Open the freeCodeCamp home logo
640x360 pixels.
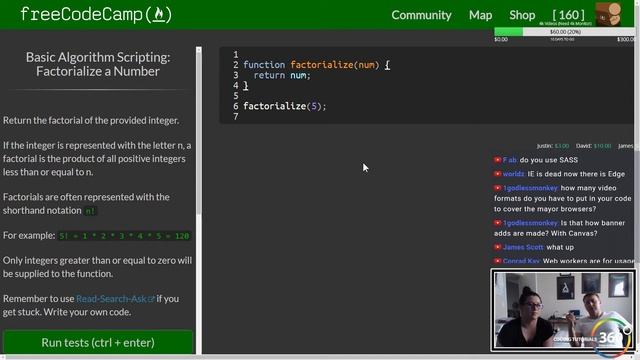pos(96,15)
